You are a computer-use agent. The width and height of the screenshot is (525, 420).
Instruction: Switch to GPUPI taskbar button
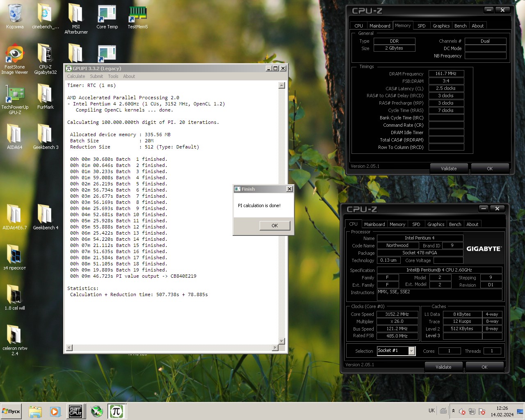pos(116,411)
